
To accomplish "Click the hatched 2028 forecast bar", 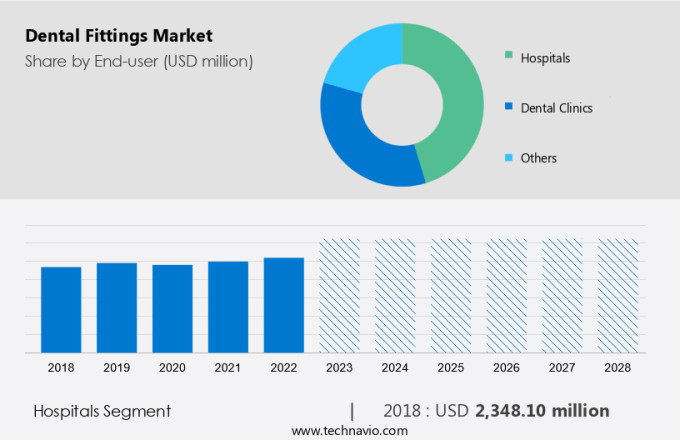I will pos(618,295).
